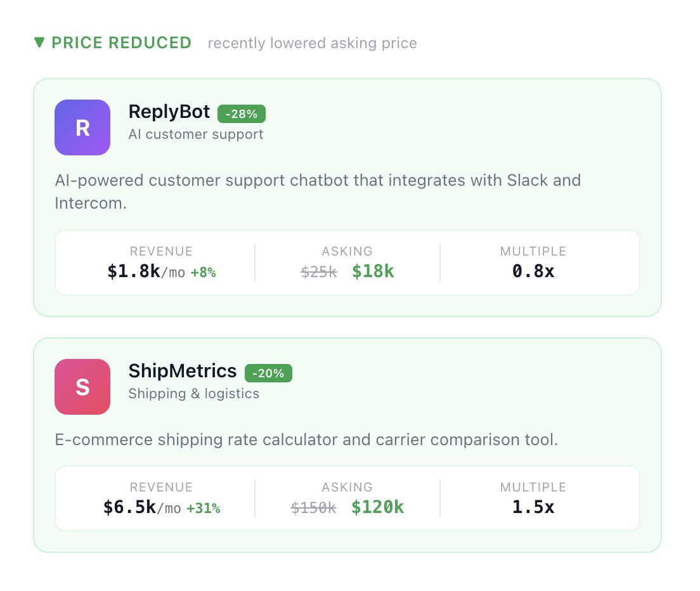Click the ShipMetrics shipping rate calculator description
Viewport: 700px width, 591px height.
point(306,439)
